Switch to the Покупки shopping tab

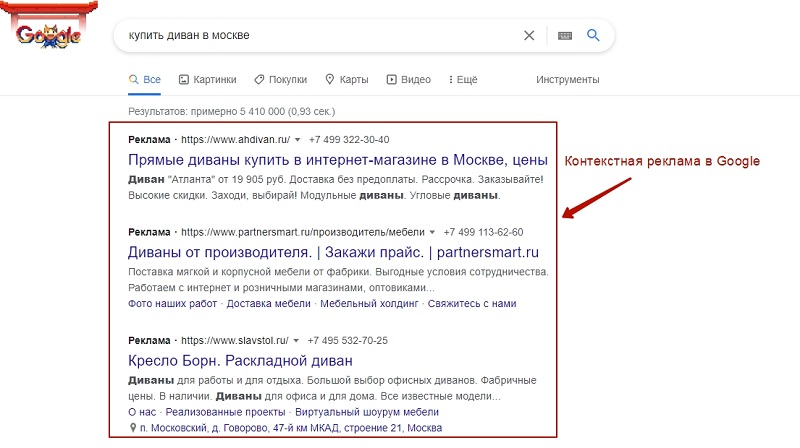[281, 80]
